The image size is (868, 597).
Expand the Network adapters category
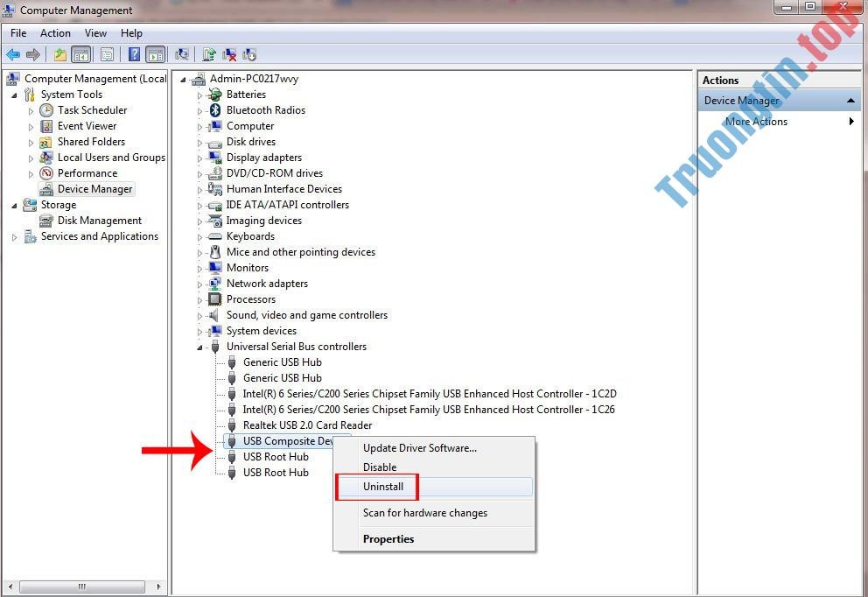pos(200,284)
